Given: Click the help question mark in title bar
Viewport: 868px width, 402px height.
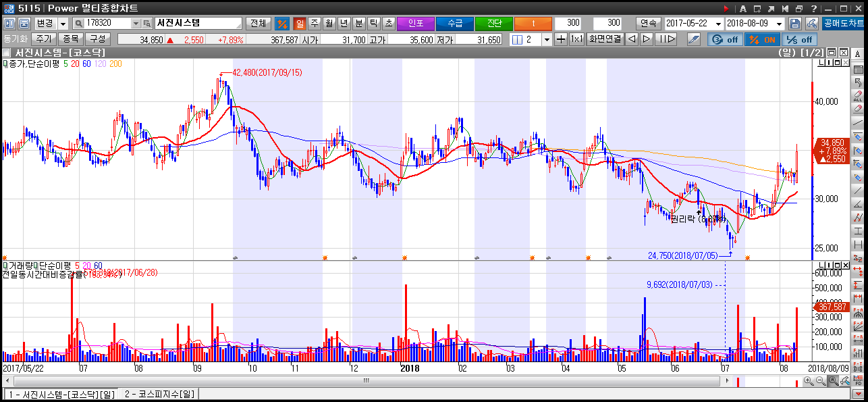Looking at the screenshot, I should coord(815,8).
